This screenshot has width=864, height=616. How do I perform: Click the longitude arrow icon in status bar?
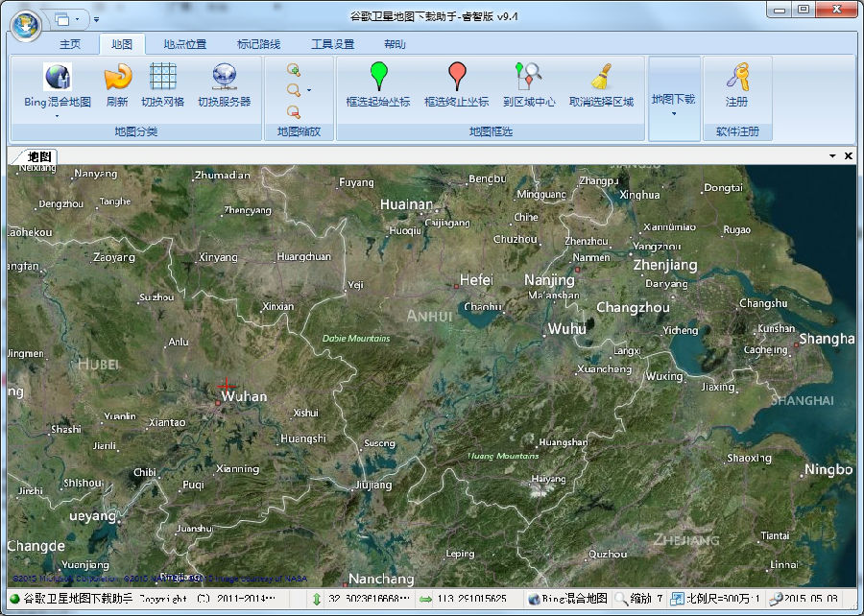pos(425,599)
